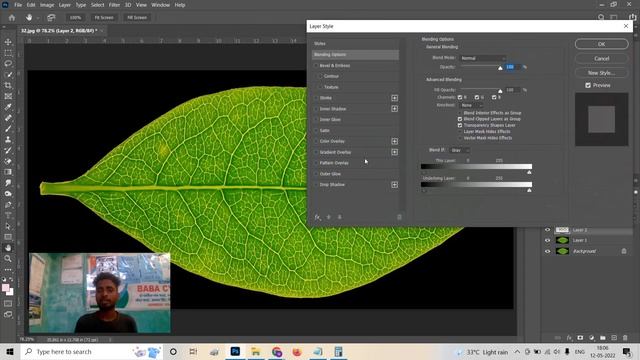
Task: Click delete layer trash icon in Layers panel
Action: [x=625, y=338]
